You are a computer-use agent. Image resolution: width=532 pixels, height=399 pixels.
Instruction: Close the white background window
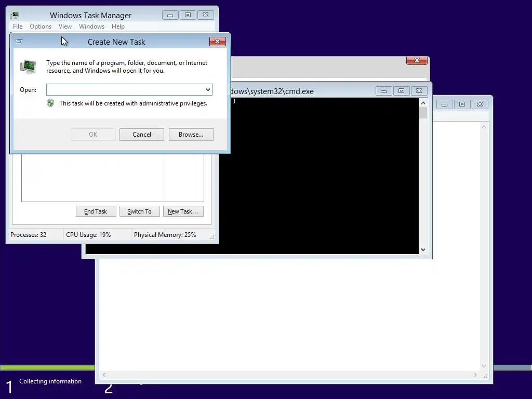pos(480,104)
